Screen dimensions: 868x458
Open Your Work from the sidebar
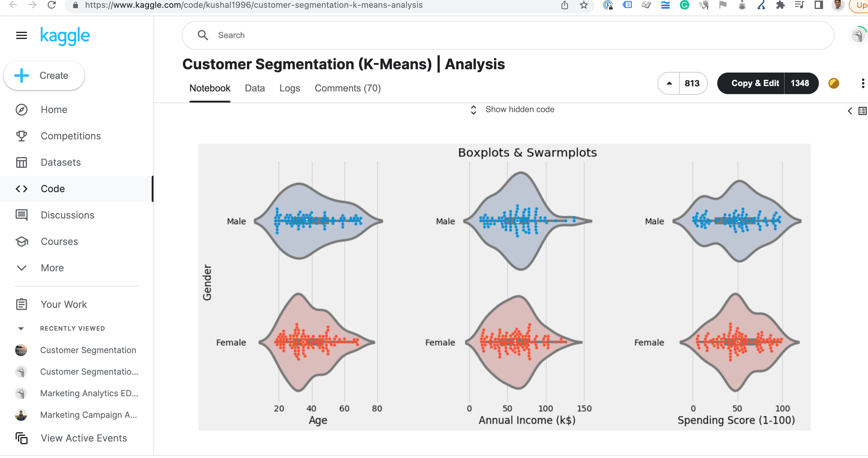click(64, 304)
